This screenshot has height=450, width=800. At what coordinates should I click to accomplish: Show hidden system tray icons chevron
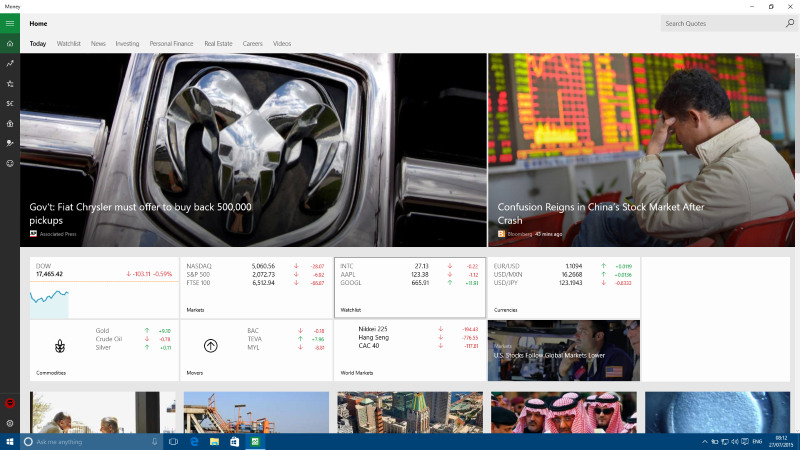[x=705, y=441]
